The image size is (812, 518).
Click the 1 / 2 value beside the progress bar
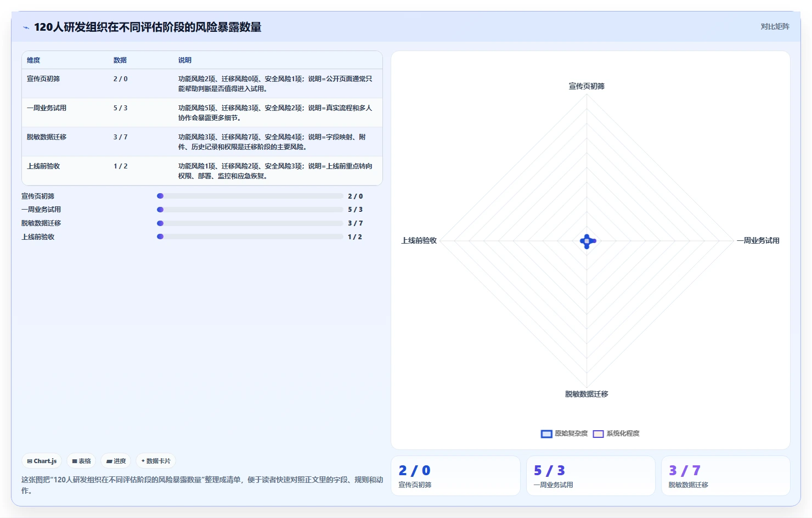[355, 237]
